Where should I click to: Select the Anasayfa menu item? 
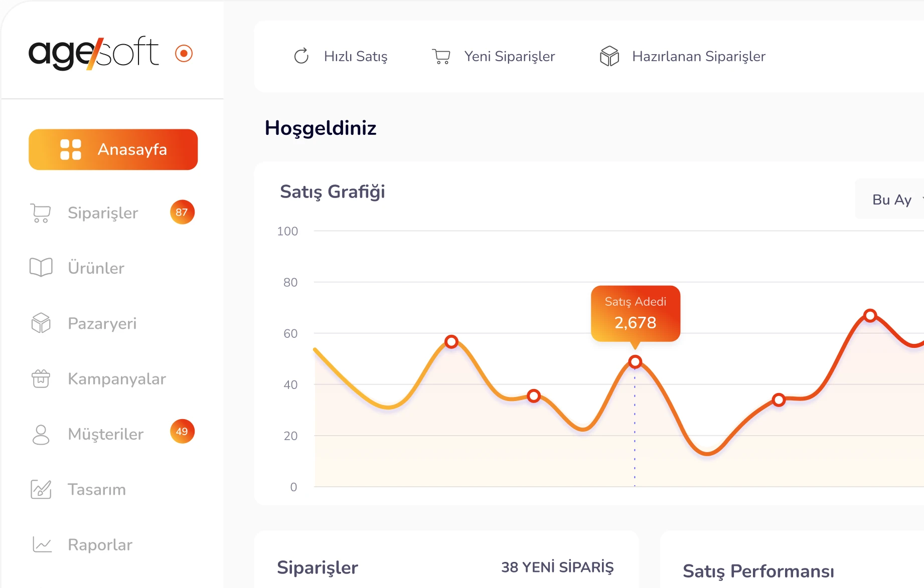(113, 149)
